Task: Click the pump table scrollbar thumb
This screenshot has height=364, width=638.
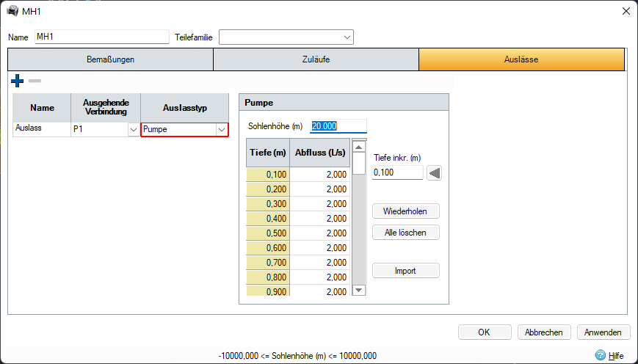Action: [x=358, y=164]
